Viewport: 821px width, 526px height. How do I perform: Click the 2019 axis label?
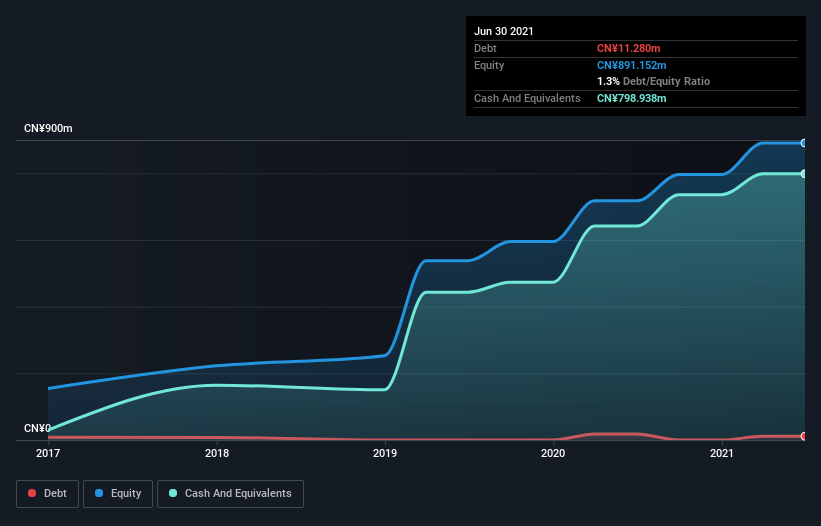[x=385, y=453]
